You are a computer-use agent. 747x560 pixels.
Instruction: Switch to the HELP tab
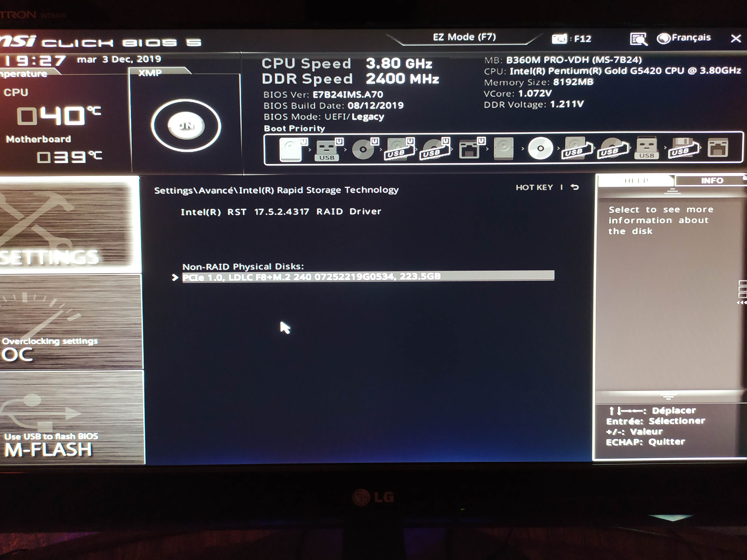(636, 181)
